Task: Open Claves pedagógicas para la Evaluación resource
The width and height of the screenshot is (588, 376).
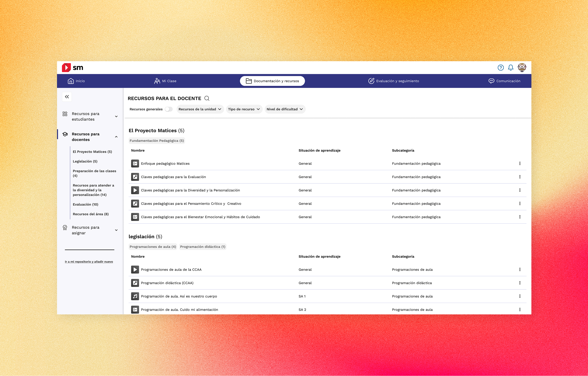Action: coord(174,177)
